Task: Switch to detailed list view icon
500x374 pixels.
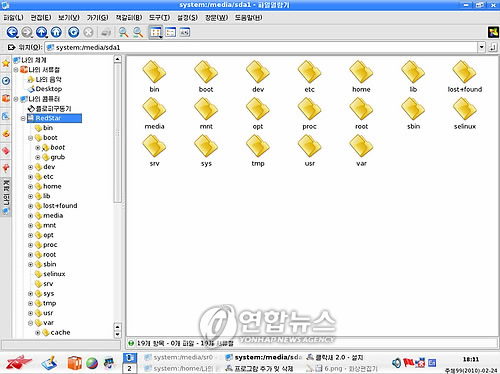Action: coord(170,32)
